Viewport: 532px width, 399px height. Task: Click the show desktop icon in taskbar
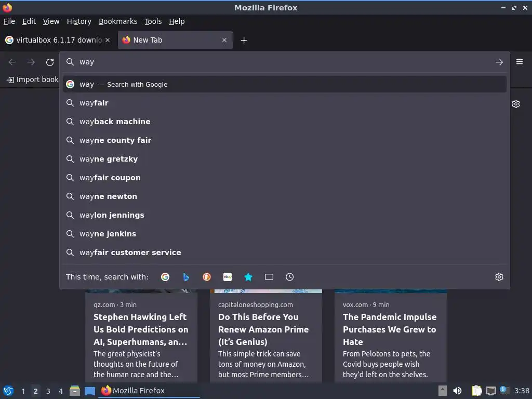(x=90, y=391)
